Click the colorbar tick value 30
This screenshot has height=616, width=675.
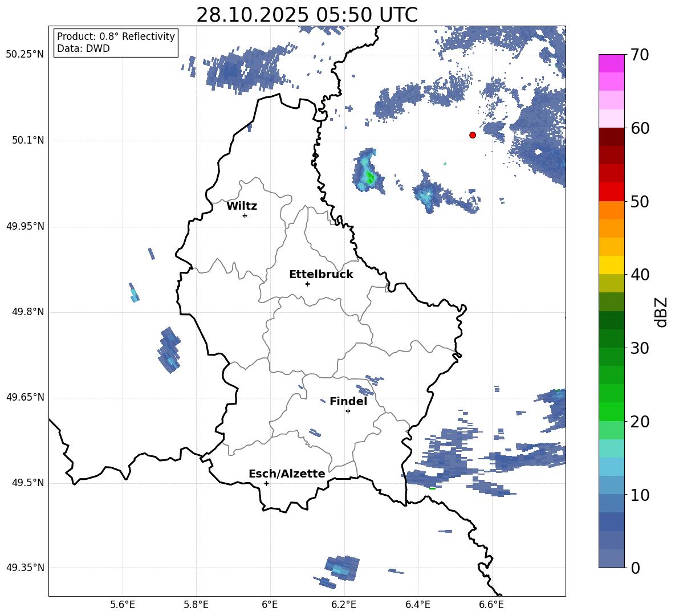[x=640, y=348]
